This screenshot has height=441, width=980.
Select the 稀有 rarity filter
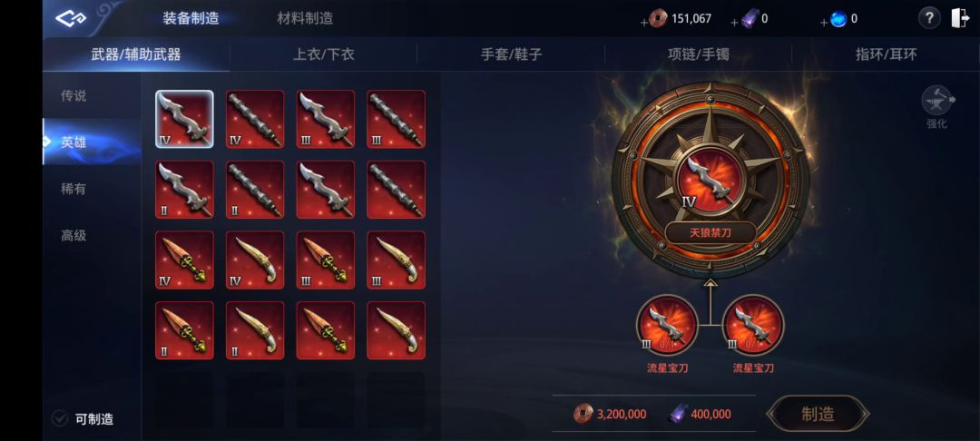coord(73,189)
